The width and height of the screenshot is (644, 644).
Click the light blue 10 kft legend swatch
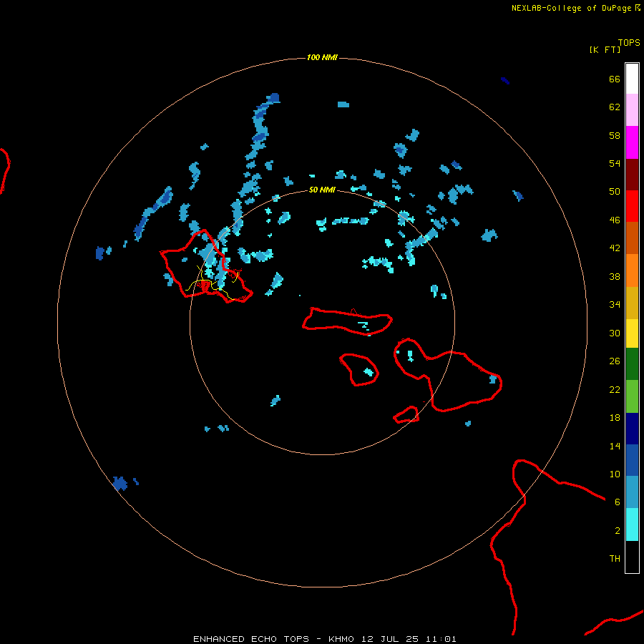pyautogui.click(x=632, y=492)
